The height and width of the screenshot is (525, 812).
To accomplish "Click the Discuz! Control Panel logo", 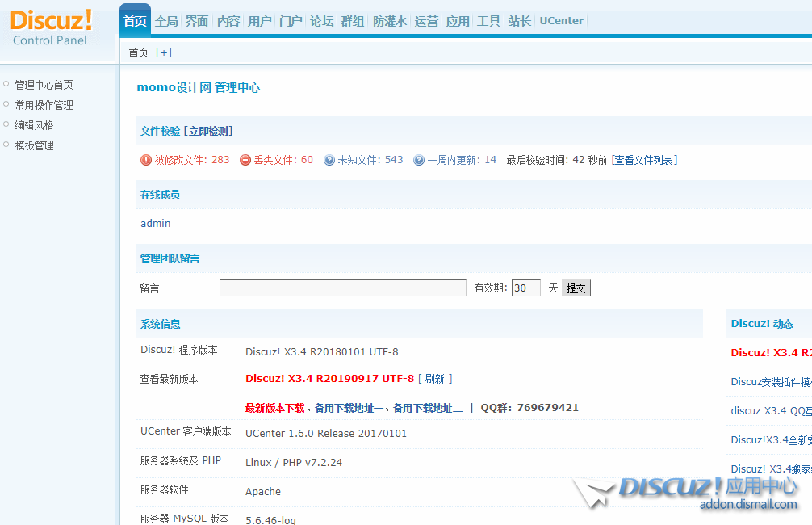I will pos(51,28).
